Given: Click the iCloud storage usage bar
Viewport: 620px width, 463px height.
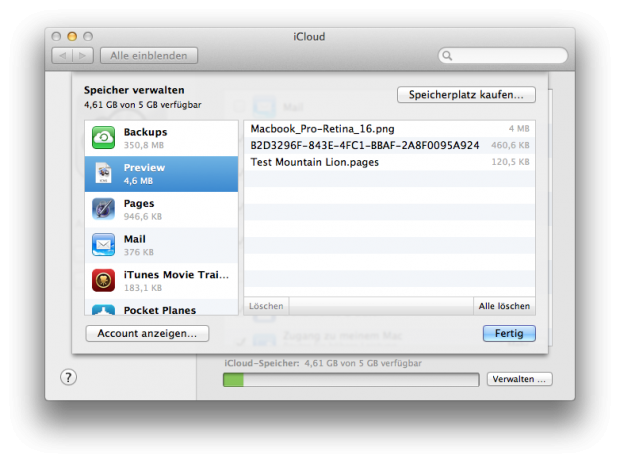Looking at the screenshot, I should (x=351, y=380).
